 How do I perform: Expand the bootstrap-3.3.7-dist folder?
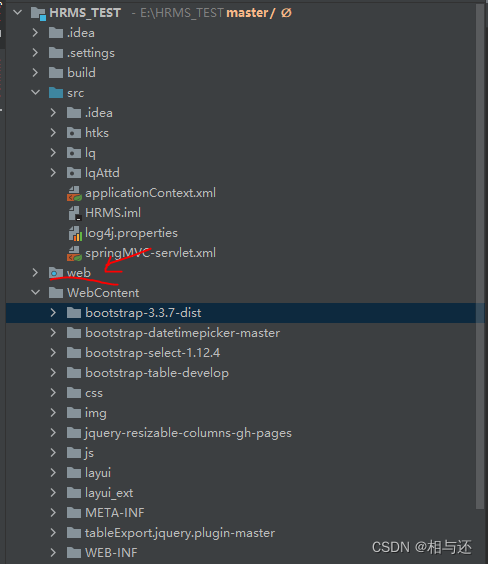click(x=53, y=313)
